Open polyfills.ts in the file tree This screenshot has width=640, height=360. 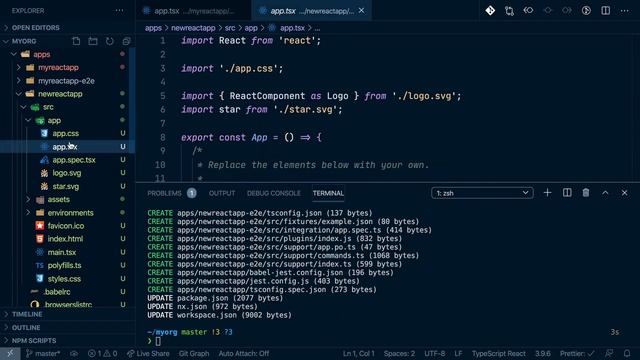click(64, 265)
